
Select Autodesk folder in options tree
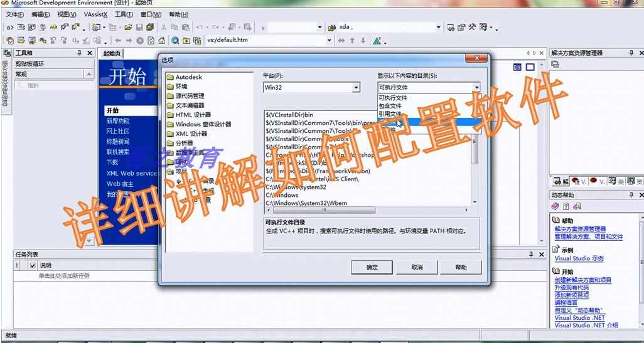[x=188, y=77]
